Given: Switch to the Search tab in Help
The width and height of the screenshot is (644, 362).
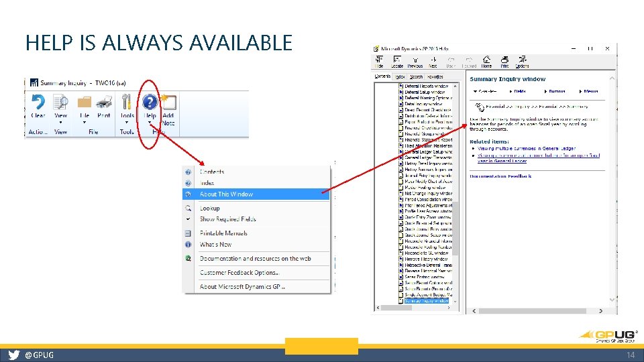Looking at the screenshot, I should pyautogui.click(x=416, y=76).
